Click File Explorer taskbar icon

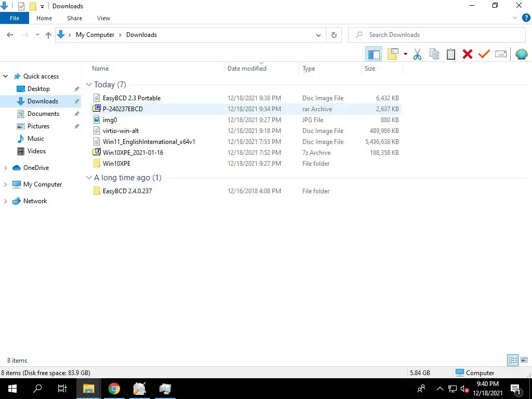click(x=88, y=389)
